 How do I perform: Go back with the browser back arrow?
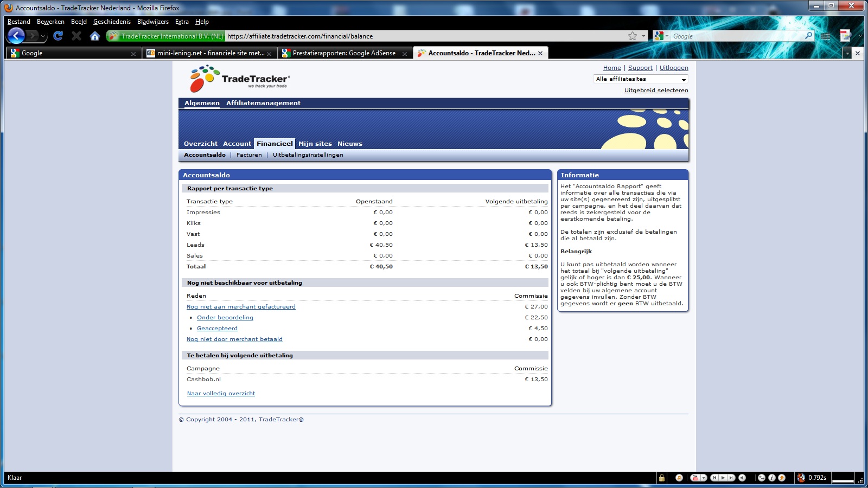tap(16, 36)
